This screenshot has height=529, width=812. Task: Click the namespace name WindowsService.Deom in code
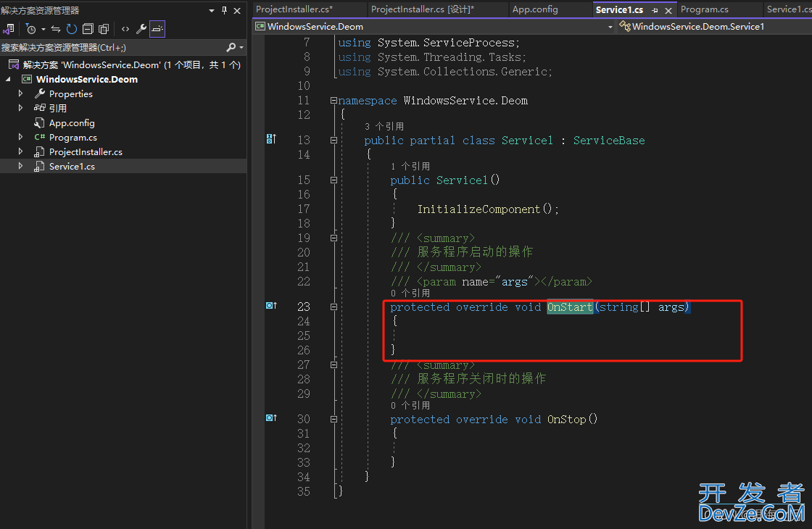(465, 101)
